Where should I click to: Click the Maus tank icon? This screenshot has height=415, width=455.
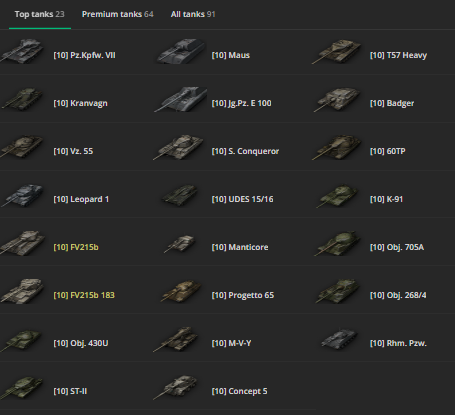[x=181, y=51]
